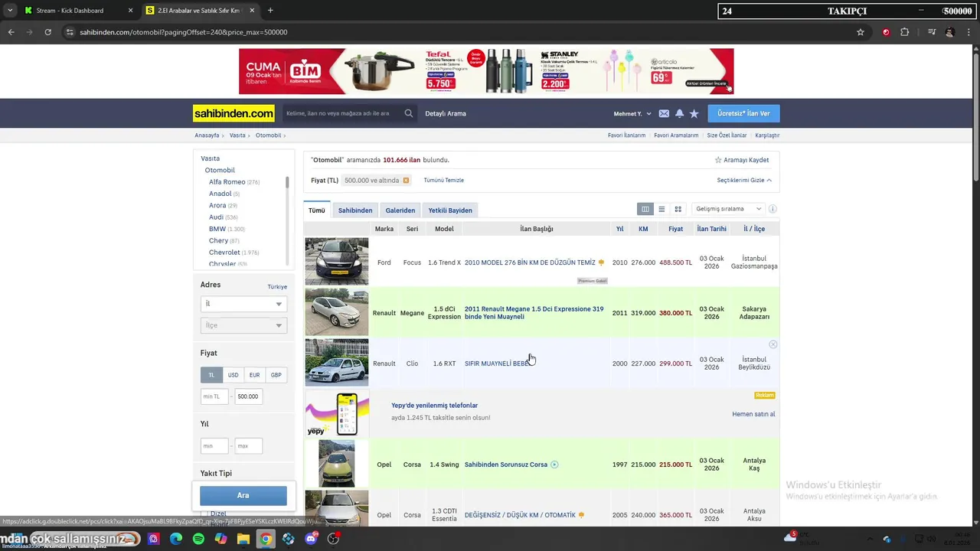Select the Sahibinden listings tab
This screenshot has height=551, width=980.
(x=355, y=210)
